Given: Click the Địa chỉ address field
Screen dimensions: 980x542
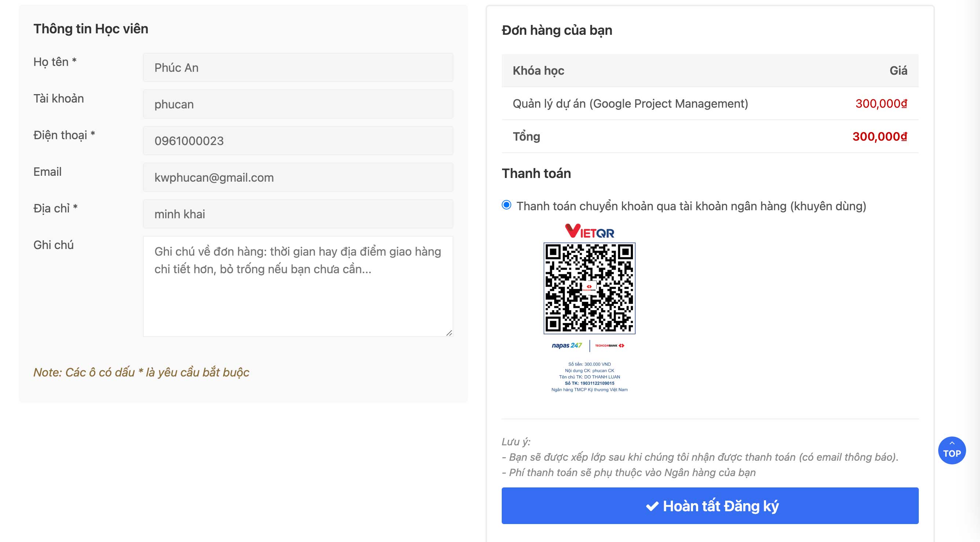Looking at the screenshot, I should [x=298, y=214].
